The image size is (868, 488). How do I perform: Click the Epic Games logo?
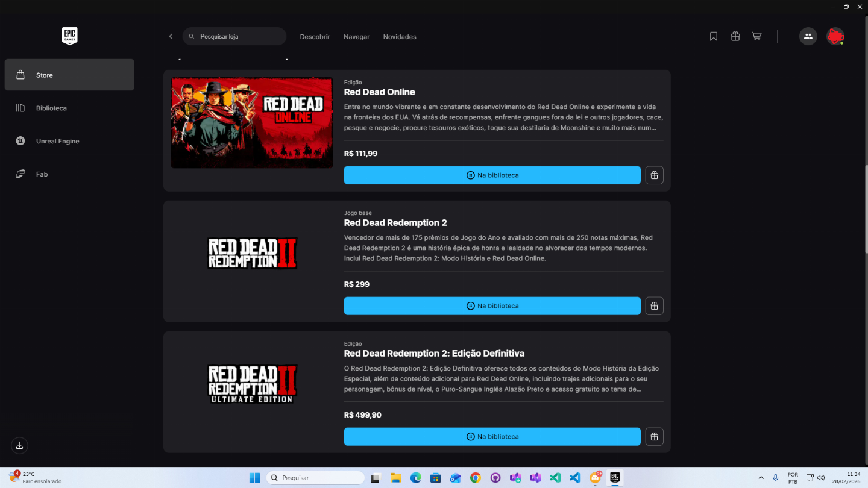pyautogui.click(x=70, y=36)
